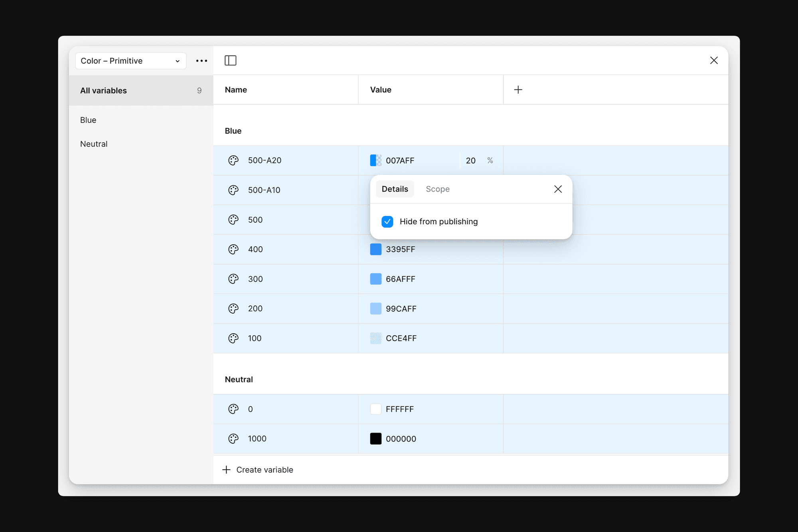Click Create variable button

(x=258, y=470)
